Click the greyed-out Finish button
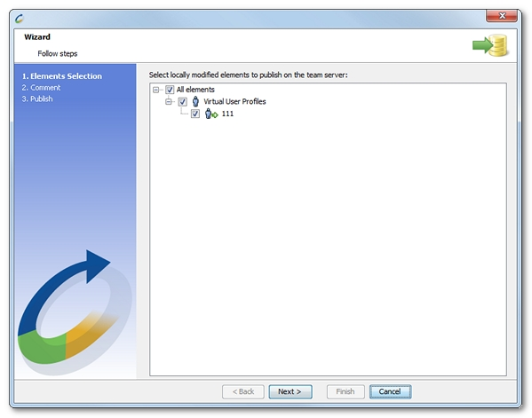Screen dimensions: 532x418 (x=345, y=392)
